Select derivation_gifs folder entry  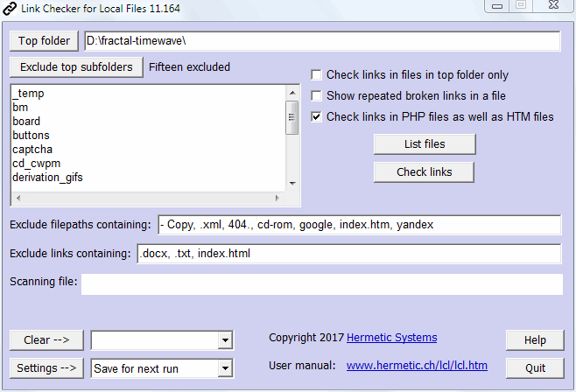(x=48, y=178)
